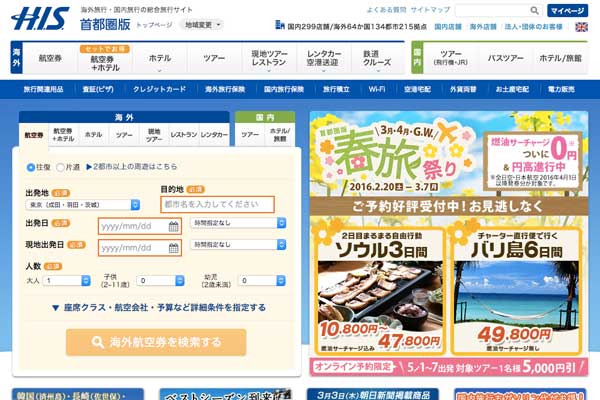
Task: Select ホテル tab in search panel
Action: click(x=93, y=135)
